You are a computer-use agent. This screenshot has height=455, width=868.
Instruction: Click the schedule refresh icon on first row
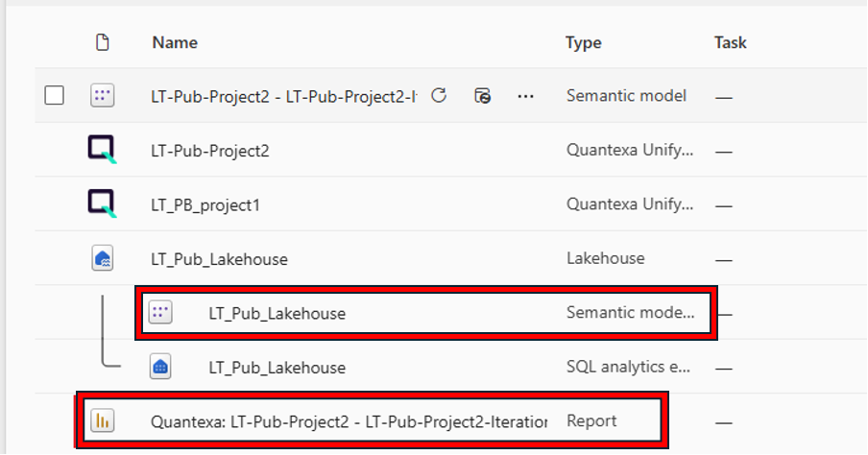click(484, 95)
